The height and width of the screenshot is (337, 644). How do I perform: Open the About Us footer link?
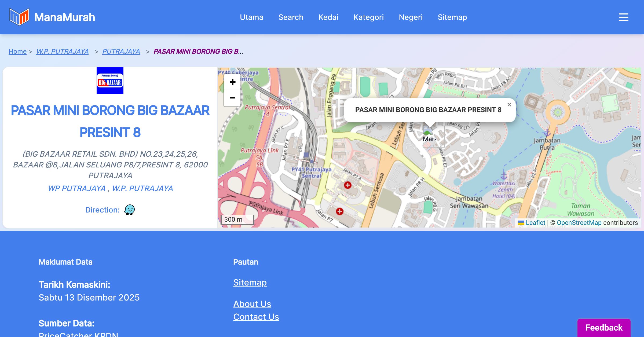(x=252, y=304)
